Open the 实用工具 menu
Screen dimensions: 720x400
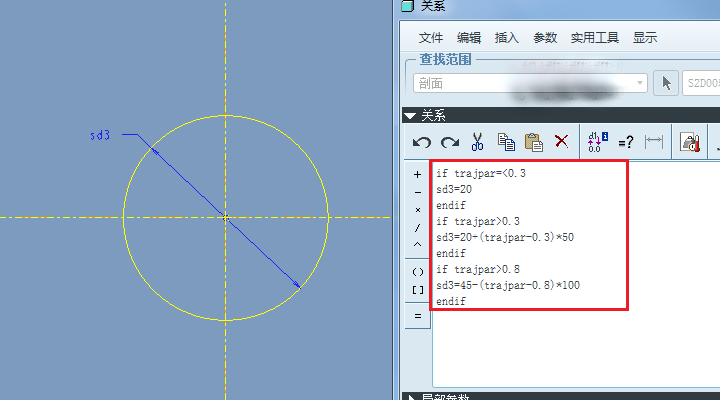pos(595,38)
